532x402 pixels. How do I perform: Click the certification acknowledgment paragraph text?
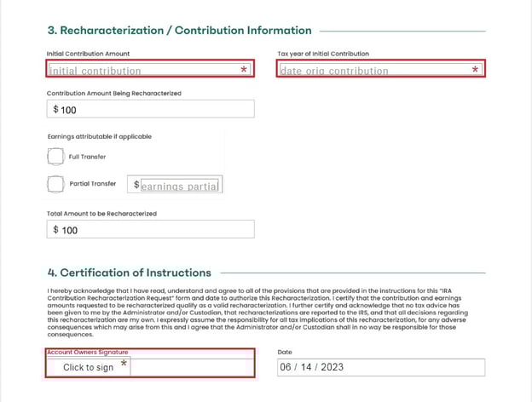click(x=257, y=313)
